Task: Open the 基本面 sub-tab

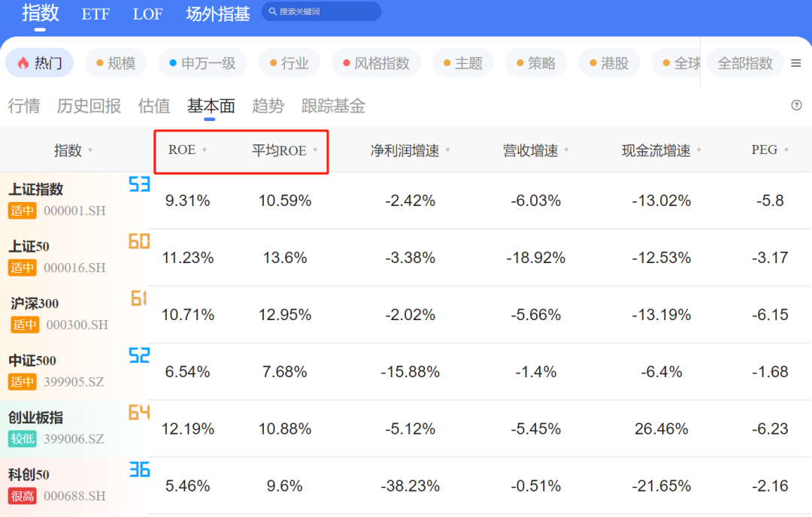Action: coord(211,105)
